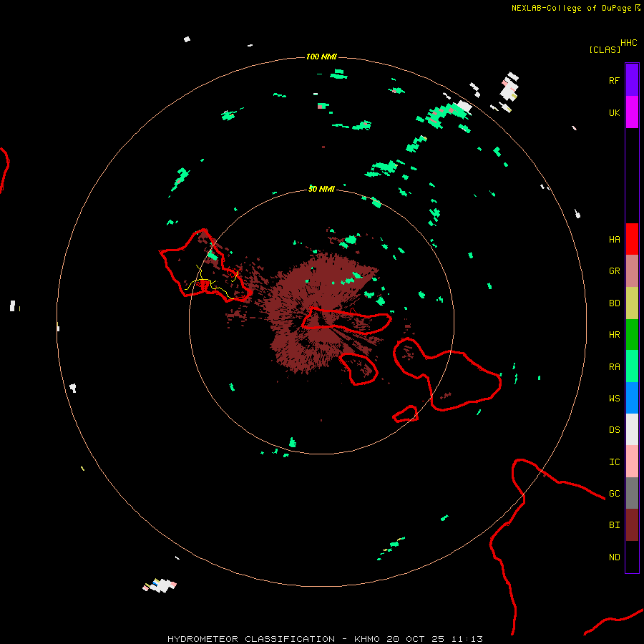The image size is (644, 644).
Task: Click the IC legend label
Action: 614,462
